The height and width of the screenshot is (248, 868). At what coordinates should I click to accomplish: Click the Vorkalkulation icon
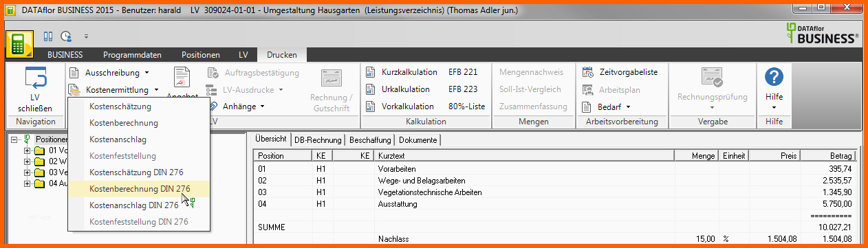tap(370, 106)
